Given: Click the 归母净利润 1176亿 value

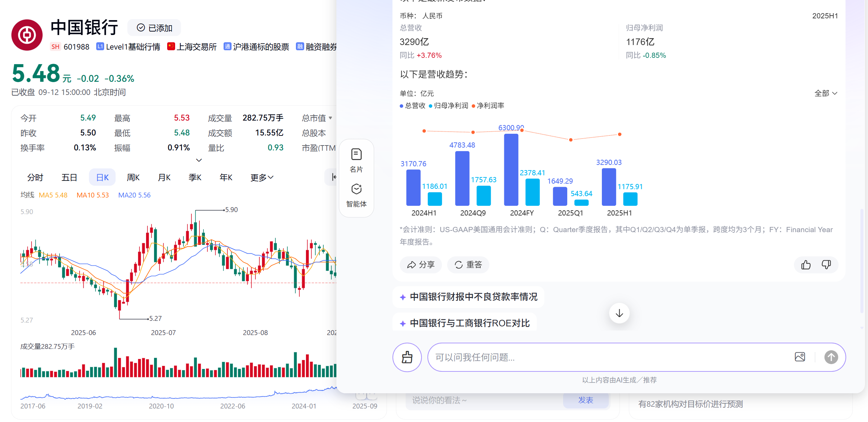Looking at the screenshot, I should 640,42.
